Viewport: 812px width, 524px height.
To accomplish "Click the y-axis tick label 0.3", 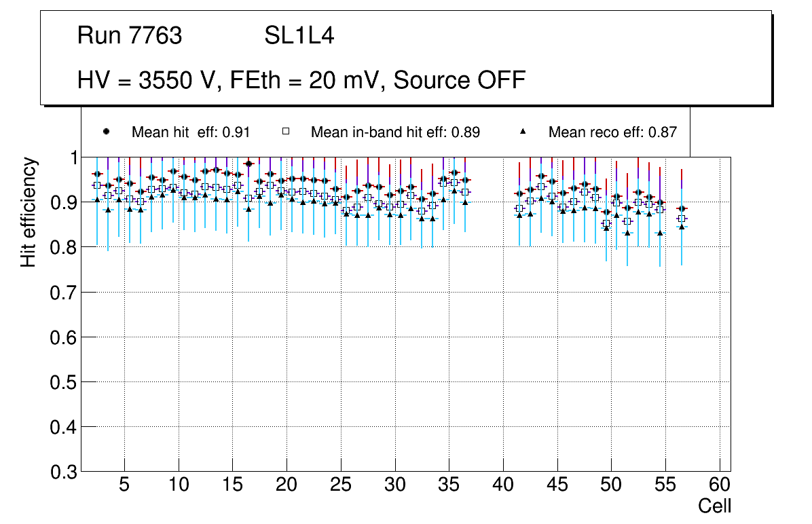I will [63, 472].
